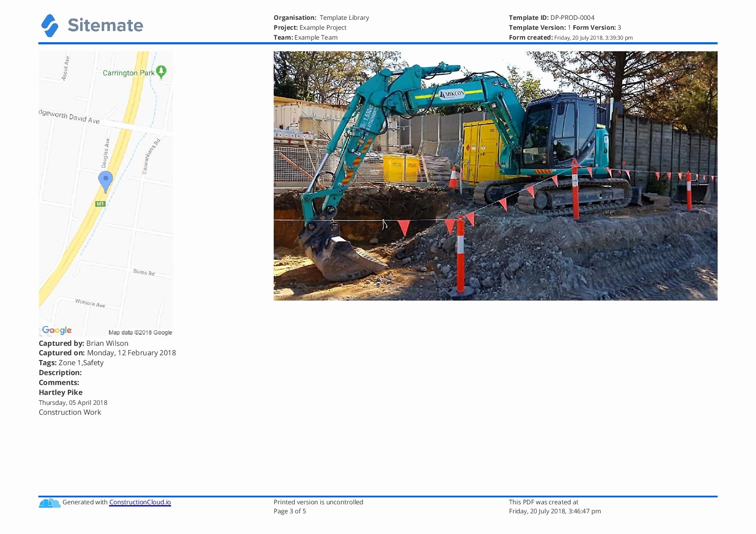This screenshot has height=534, width=756.
Task: Click 'Generated with' footer text
Action: tap(85, 502)
